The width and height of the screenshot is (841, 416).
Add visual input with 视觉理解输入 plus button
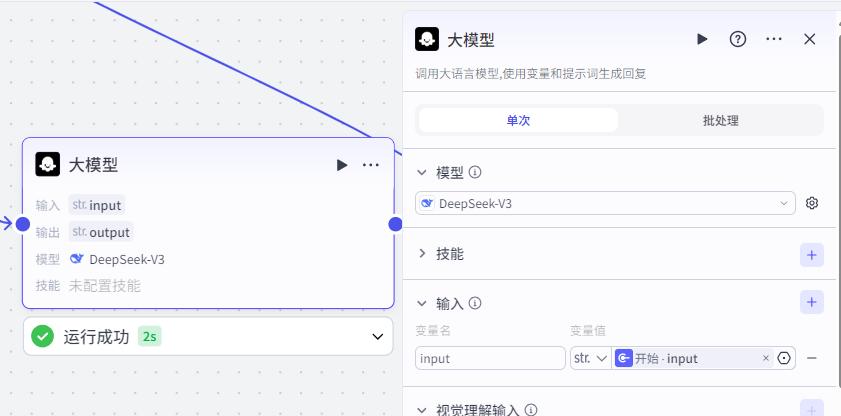coord(812,408)
